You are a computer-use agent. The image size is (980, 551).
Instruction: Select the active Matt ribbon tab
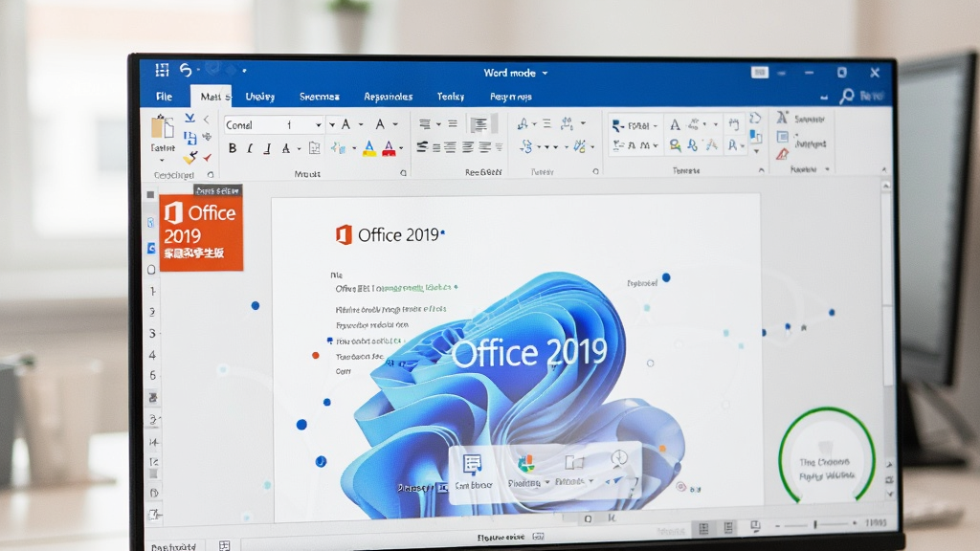tap(211, 97)
